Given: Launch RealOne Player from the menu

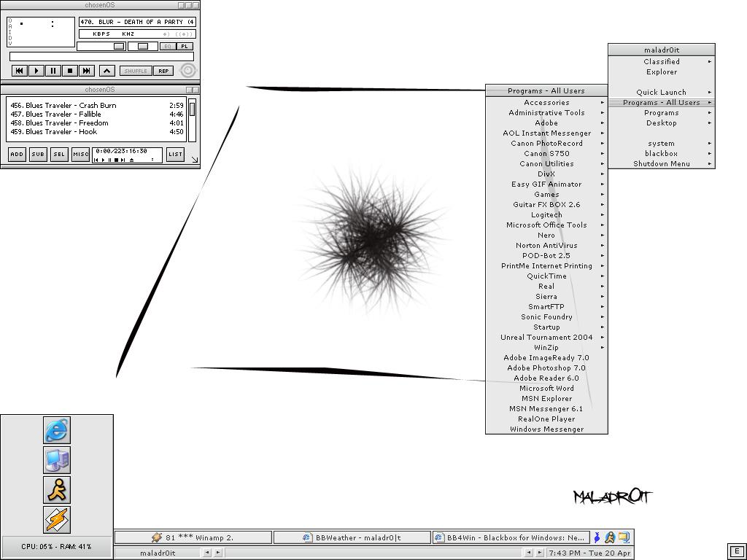Looking at the screenshot, I should click(x=546, y=419).
